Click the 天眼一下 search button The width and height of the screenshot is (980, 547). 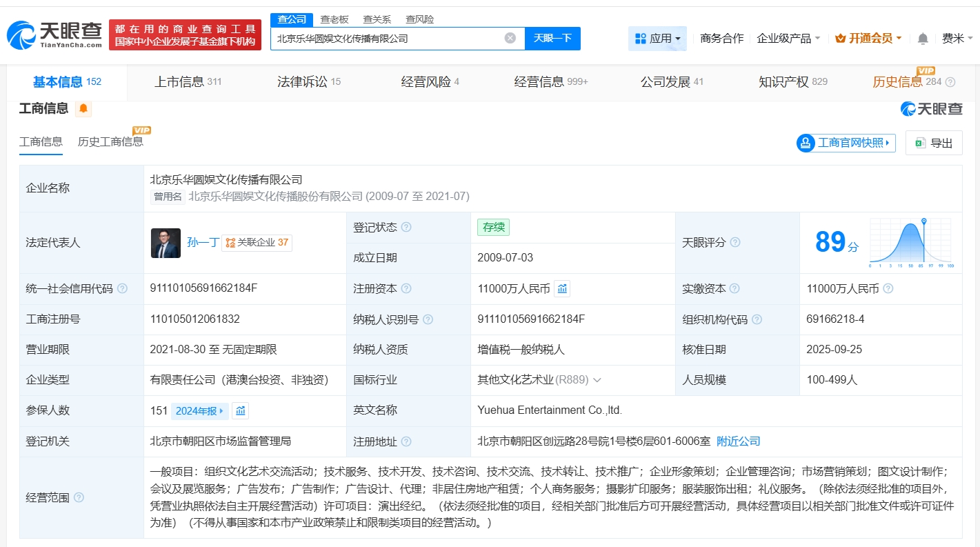click(552, 38)
